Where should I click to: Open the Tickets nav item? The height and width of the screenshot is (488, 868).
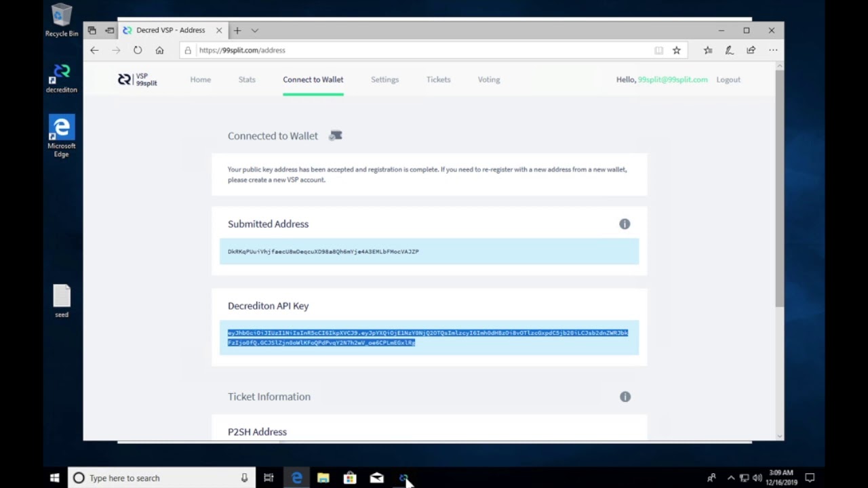438,79
